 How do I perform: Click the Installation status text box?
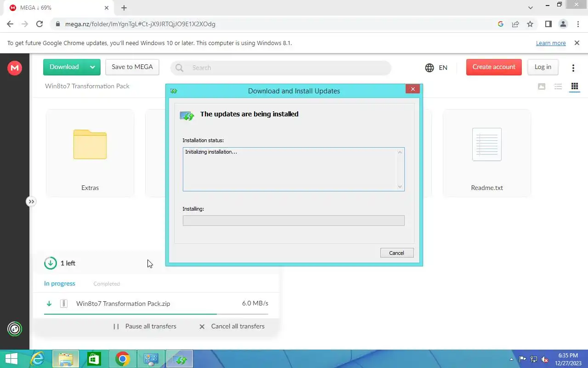coord(294,169)
